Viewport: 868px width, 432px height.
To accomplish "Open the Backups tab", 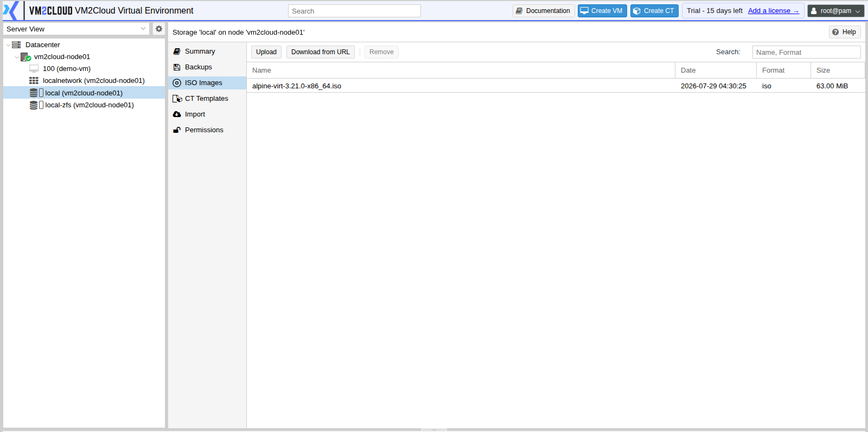I will point(207,67).
